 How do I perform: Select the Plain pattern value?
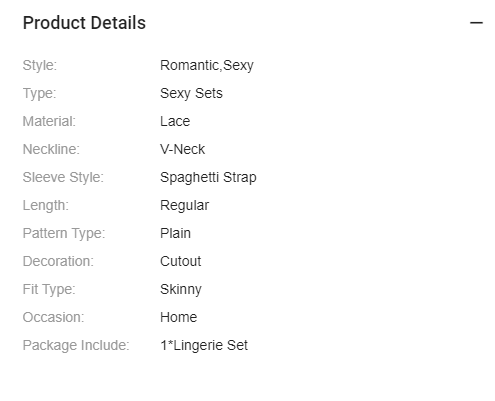[175, 233]
